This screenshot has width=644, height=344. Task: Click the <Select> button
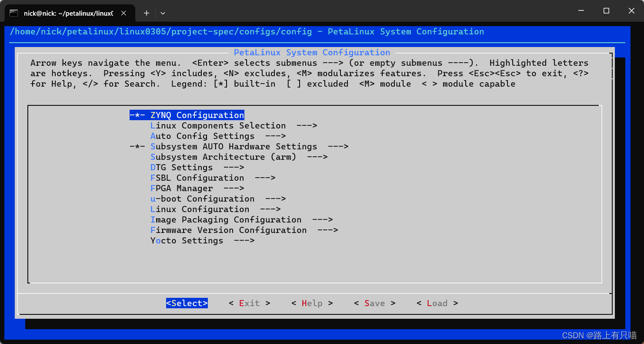pos(187,303)
